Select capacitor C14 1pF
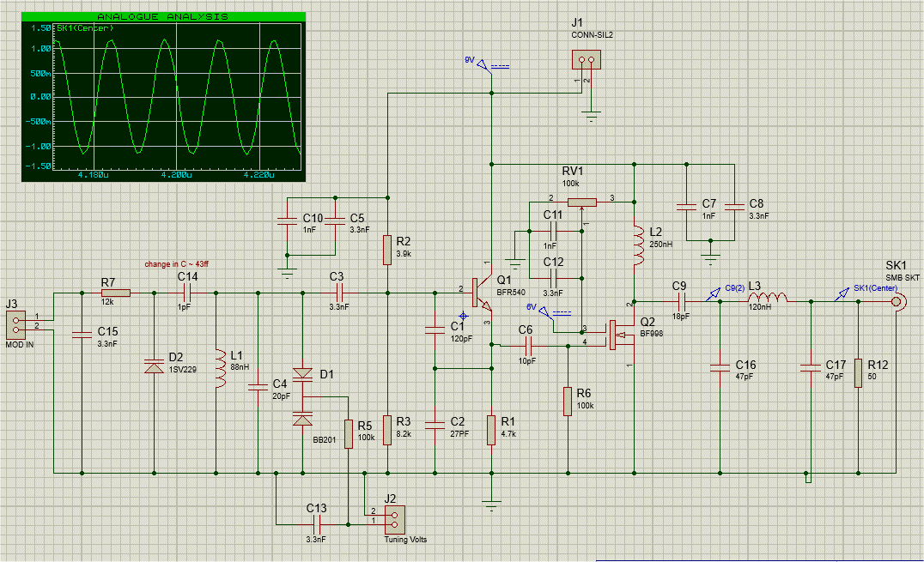924x562 pixels. [x=189, y=293]
